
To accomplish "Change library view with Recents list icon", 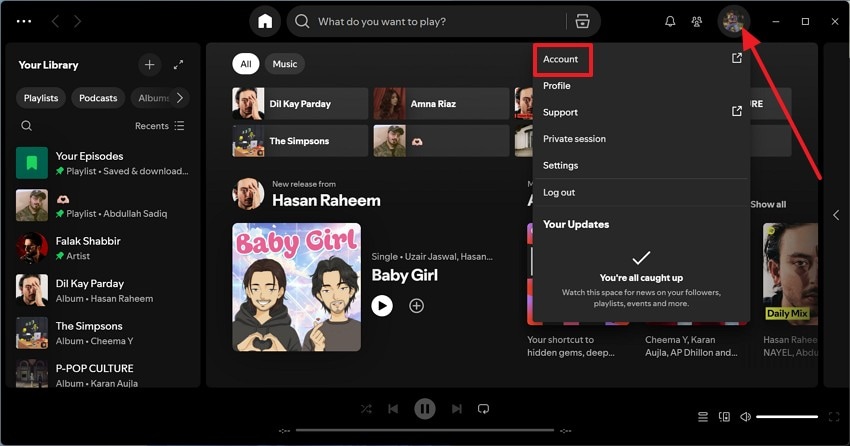I will point(179,126).
